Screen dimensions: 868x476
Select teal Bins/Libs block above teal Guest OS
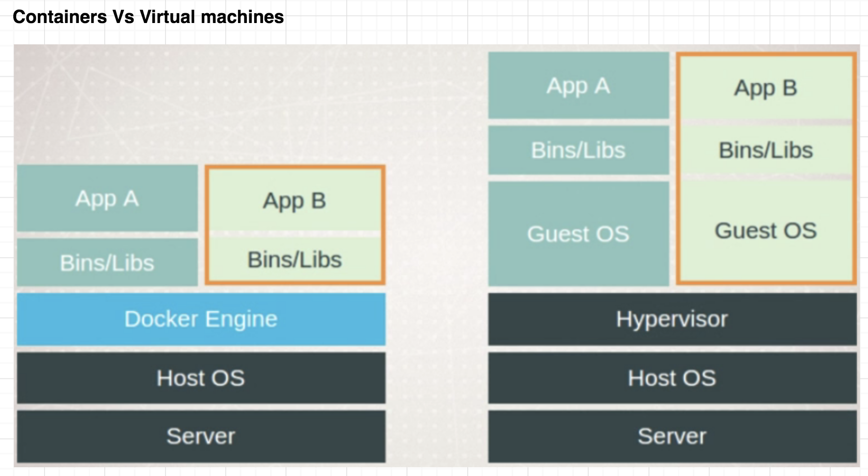click(579, 150)
